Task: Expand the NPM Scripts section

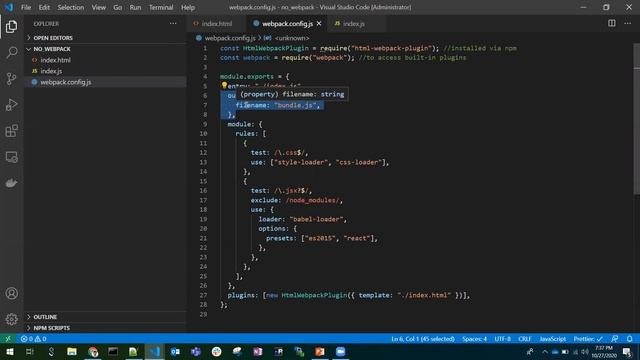Action: coord(105,328)
